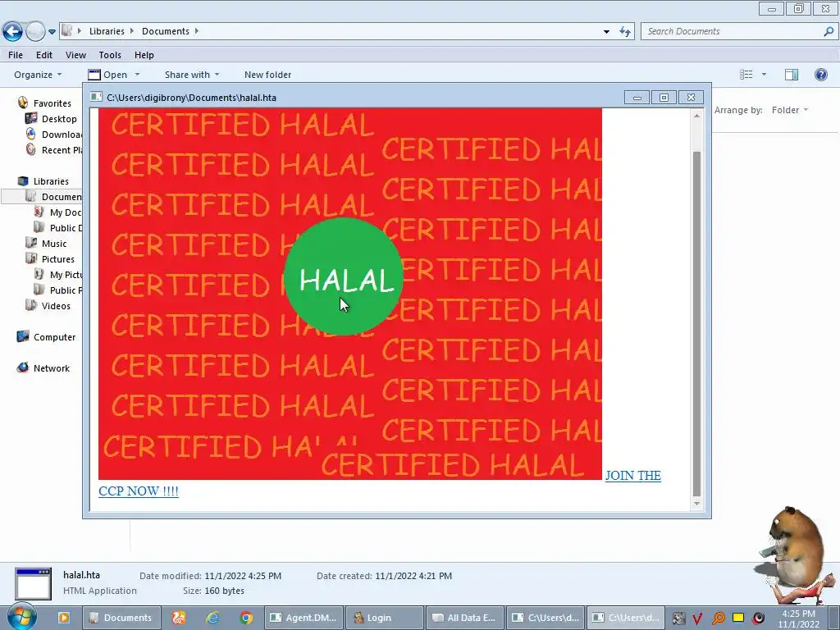Open the Tools menu

pyautogui.click(x=110, y=55)
